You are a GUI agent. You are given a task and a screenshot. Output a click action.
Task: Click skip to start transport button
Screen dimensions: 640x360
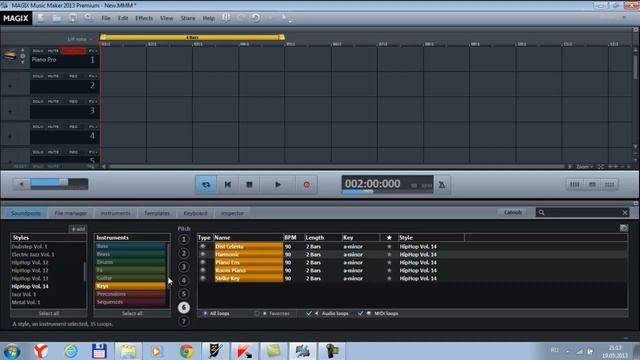tap(228, 184)
